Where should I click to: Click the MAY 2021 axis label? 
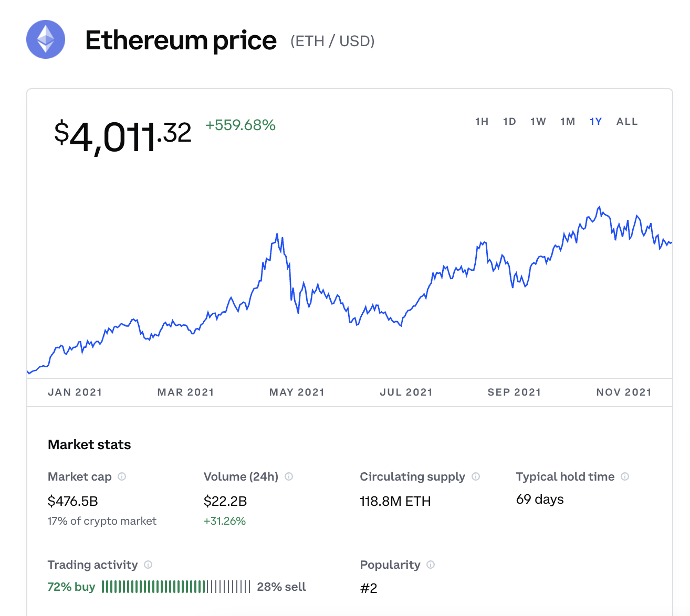[297, 392]
